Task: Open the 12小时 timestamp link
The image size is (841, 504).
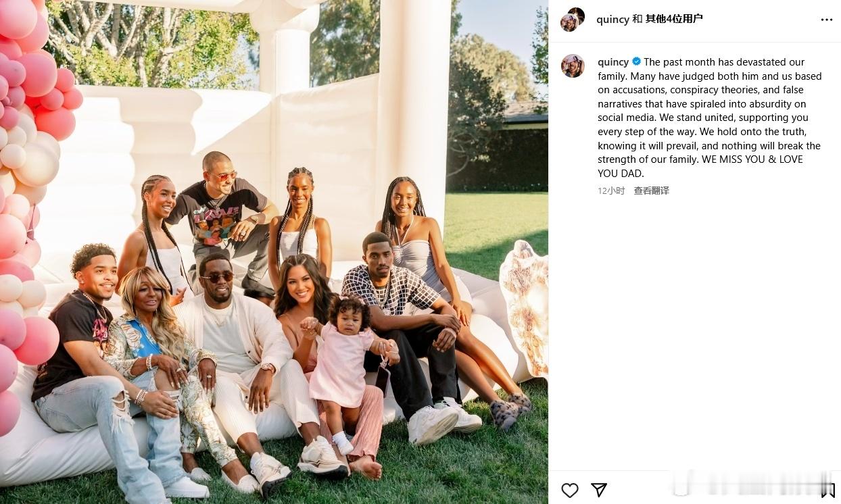Action: click(611, 191)
